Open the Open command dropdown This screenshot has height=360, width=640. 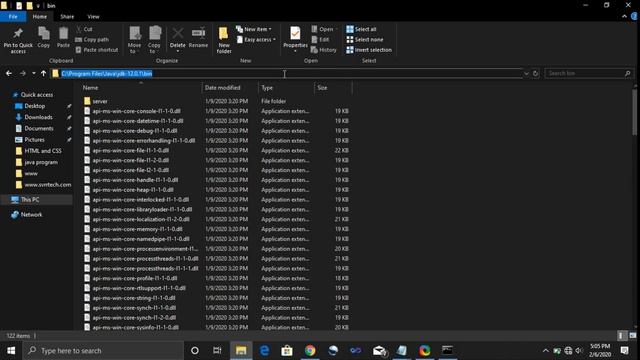click(x=324, y=29)
